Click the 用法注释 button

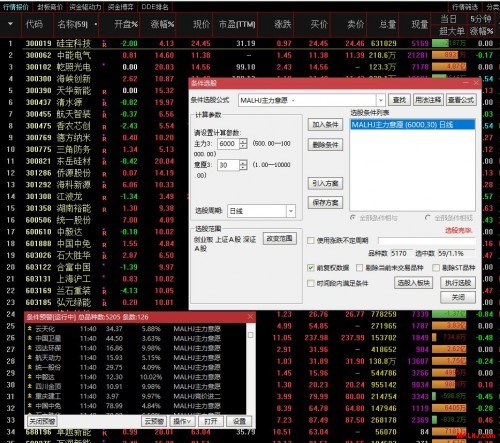pyautogui.click(x=428, y=100)
